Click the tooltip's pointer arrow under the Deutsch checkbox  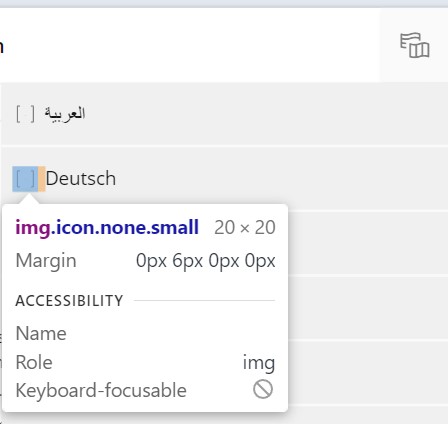click(x=29, y=199)
